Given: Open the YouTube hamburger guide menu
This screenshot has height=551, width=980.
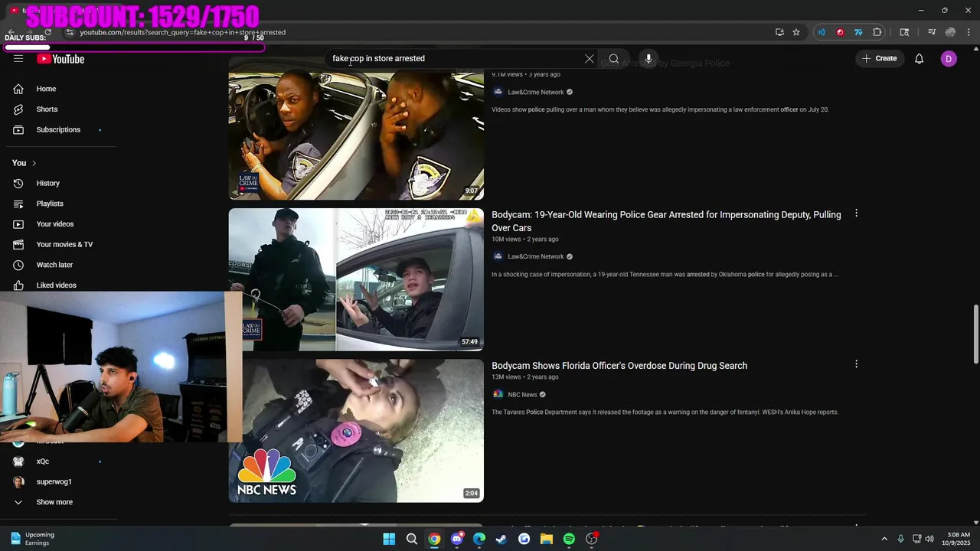Looking at the screenshot, I should pos(18,59).
